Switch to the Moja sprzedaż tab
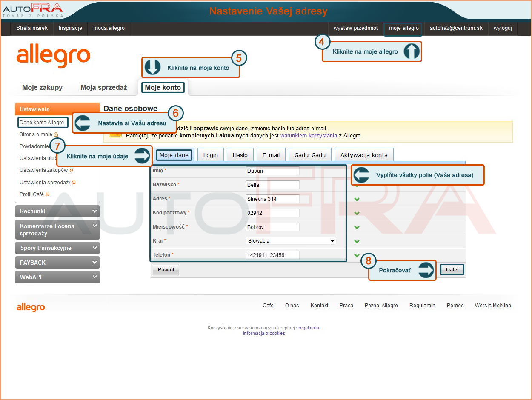The width and height of the screenshot is (532, 400). pos(104,88)
